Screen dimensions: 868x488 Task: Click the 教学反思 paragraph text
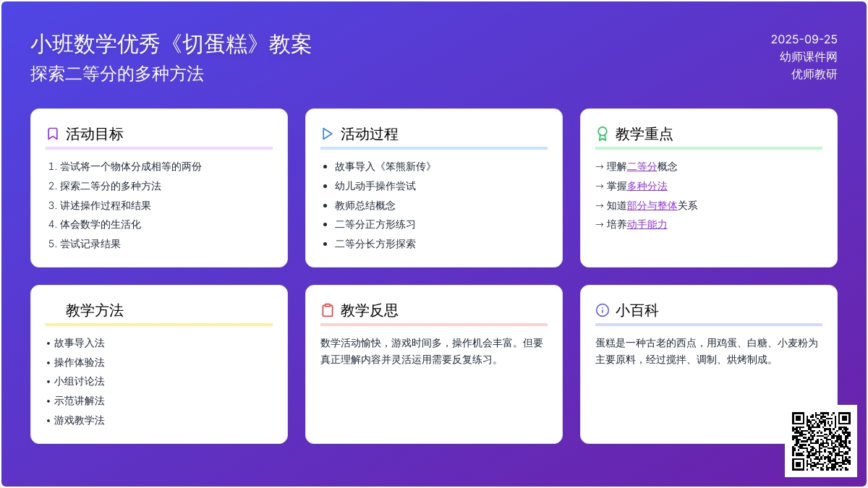click(x=432, y=351)
